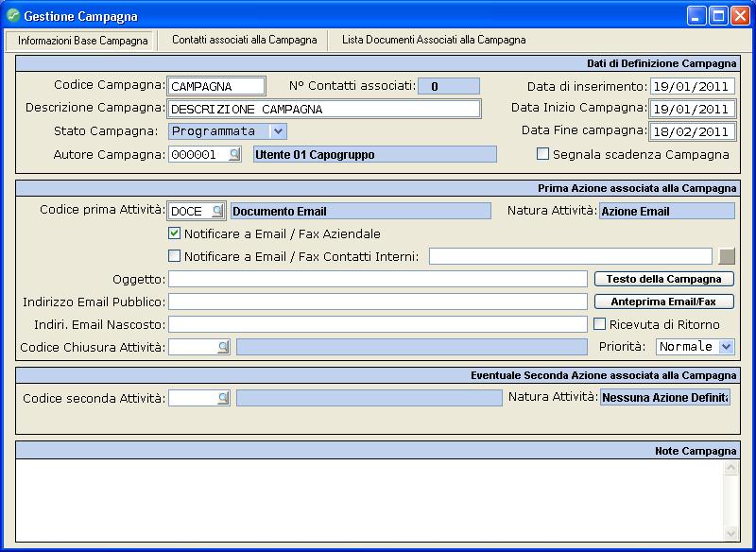Click the Nº Contatti associati value 0

click(x=448, y=86)
